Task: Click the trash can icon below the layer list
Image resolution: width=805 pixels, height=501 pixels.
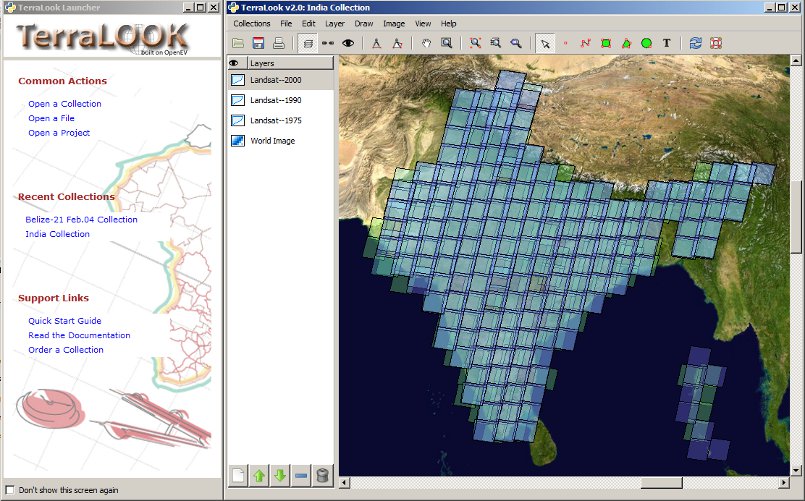Action: click(x=322, y=476)
